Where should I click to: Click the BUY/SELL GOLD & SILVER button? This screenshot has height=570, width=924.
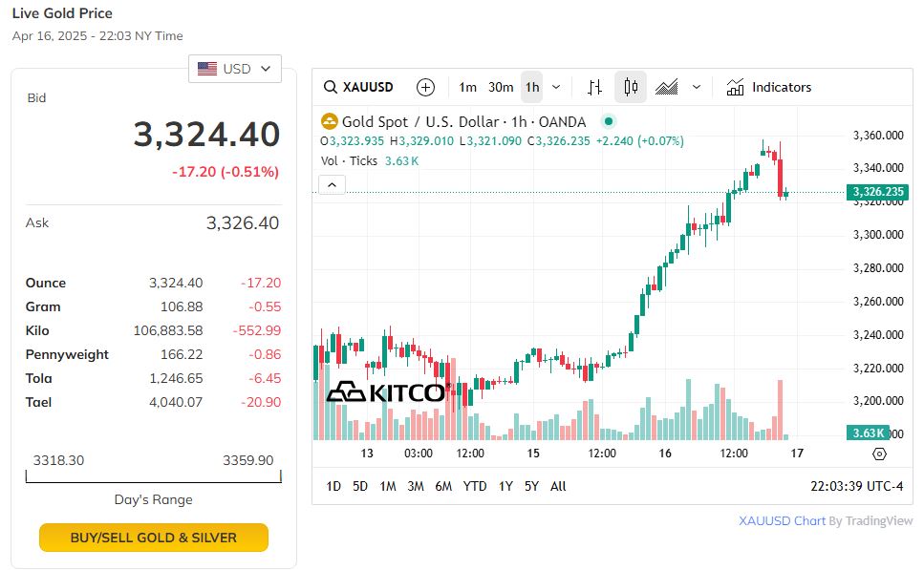pyautogui.click(x=154, y=538)
